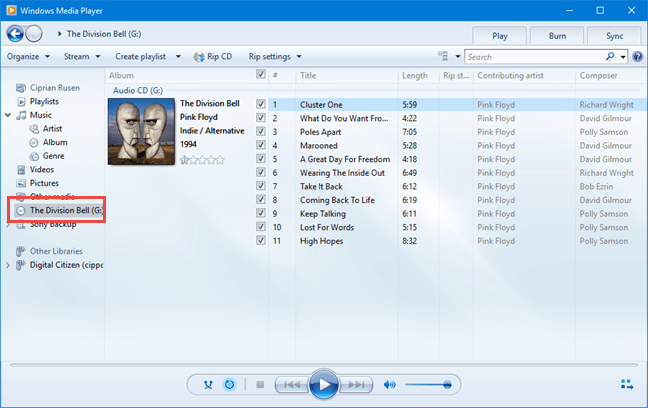The height and width of the screenshot is (408, 648).
Task: Switch to the Burn tab
Action: coord(557,36)
